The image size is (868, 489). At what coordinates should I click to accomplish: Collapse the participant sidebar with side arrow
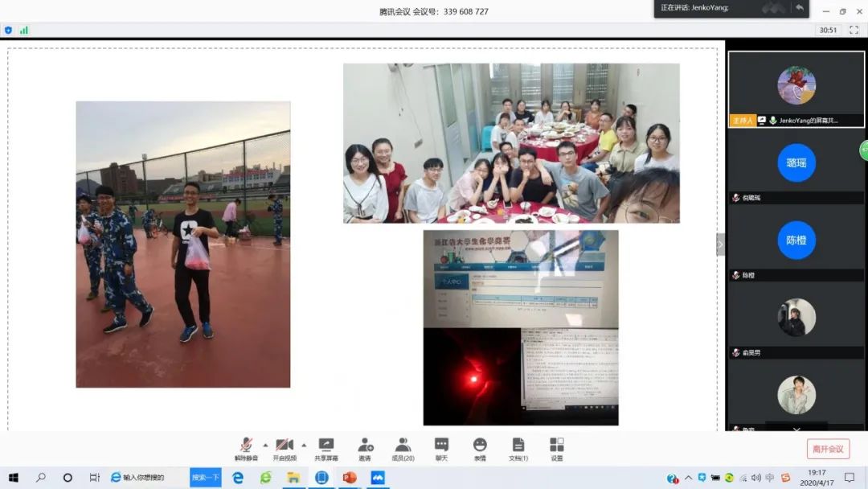[720, 244]
